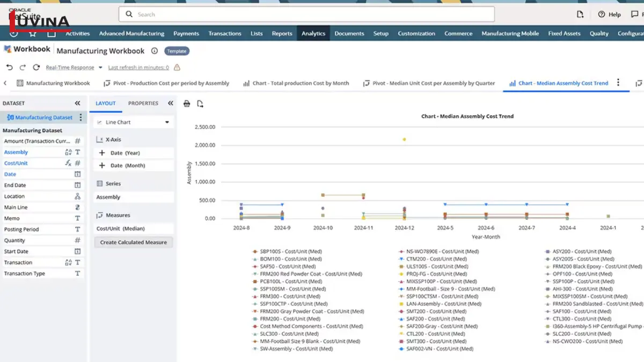Click the export icon next to the printer
The image size is (644, 362).
[199, 104]
